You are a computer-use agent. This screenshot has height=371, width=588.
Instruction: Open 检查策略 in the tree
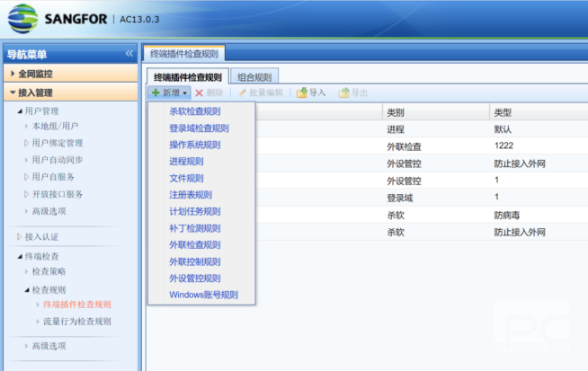pos(49,271)
